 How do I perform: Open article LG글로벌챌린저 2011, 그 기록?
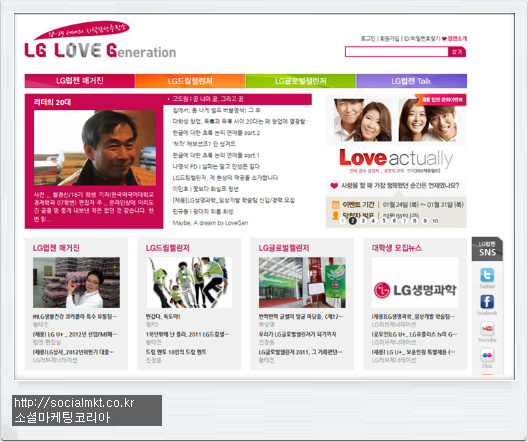point(300,352)
